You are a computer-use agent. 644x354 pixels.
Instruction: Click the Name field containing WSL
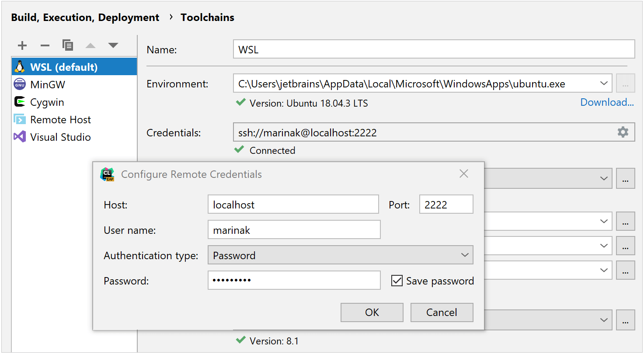click(x=434, y=49)
